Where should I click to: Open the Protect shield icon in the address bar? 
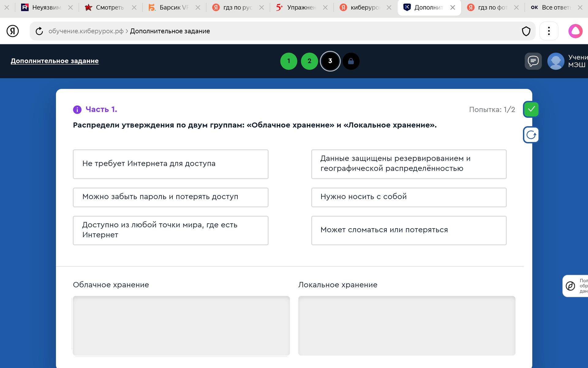(526, 31)
